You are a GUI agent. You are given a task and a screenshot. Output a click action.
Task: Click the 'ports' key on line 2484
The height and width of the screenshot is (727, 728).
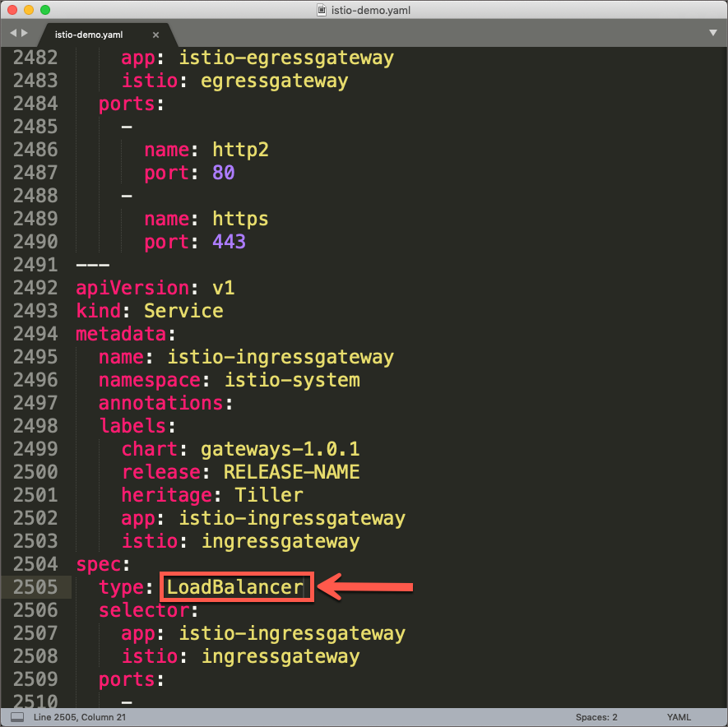tap(127, 104)
